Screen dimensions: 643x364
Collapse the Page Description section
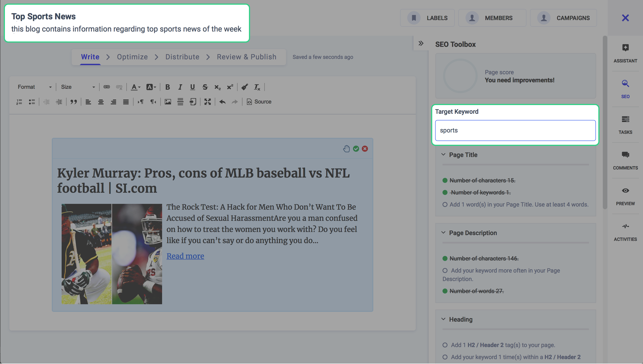pyautogui.click(x=443, y=233)
